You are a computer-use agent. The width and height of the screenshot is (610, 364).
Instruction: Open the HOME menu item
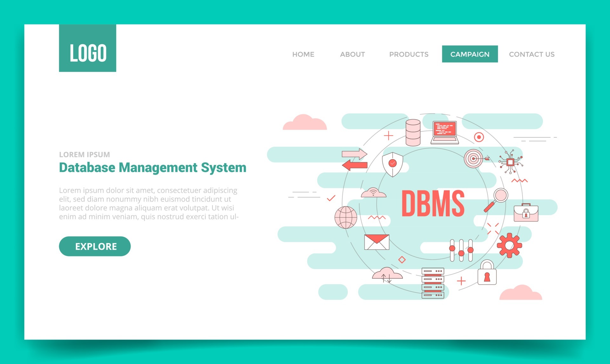[303, 54]
